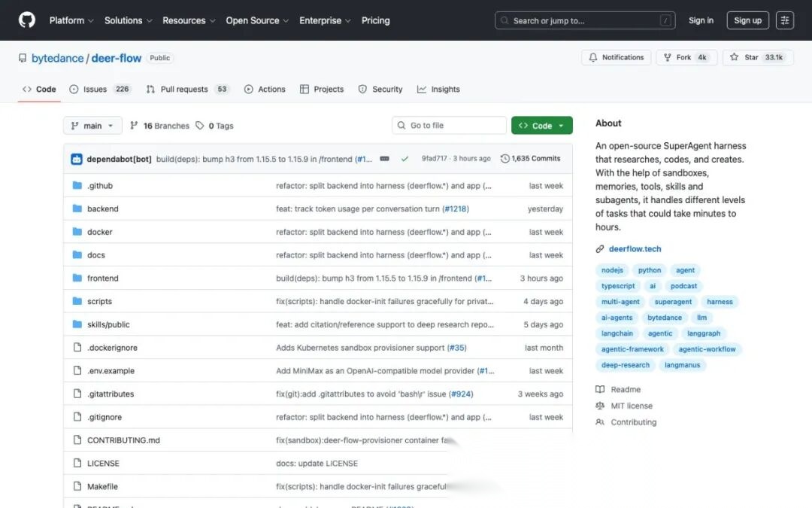Switch to the Issues tab
812x508 pixels.
(101, 89)
